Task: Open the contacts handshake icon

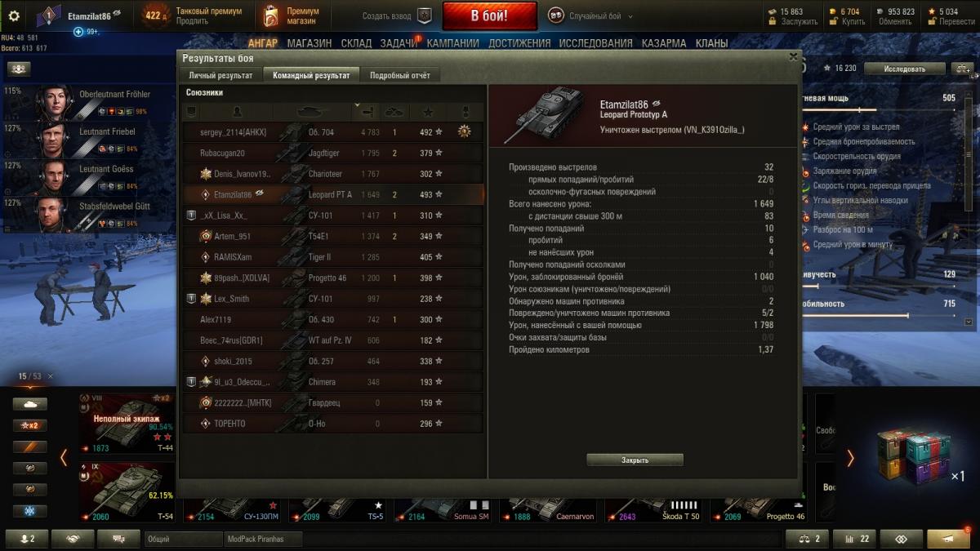Action: click(x=73, y=539)
